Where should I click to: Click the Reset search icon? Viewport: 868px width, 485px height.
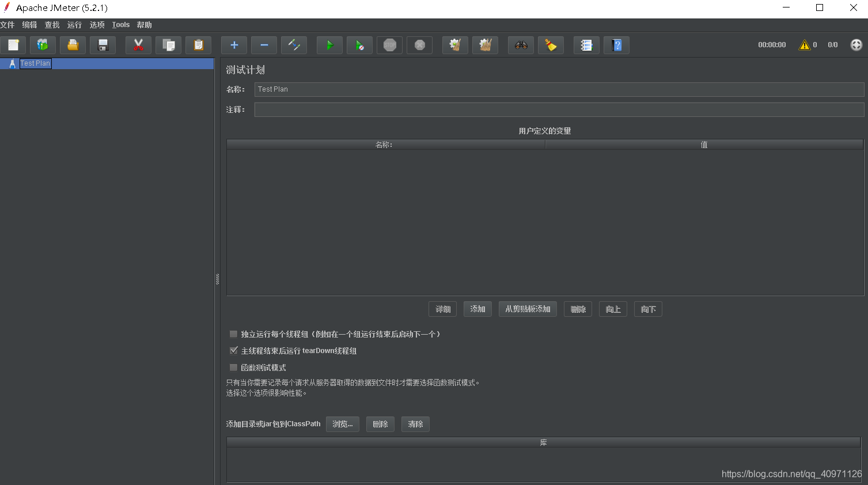pyautogui.click(x=551, y=45)
